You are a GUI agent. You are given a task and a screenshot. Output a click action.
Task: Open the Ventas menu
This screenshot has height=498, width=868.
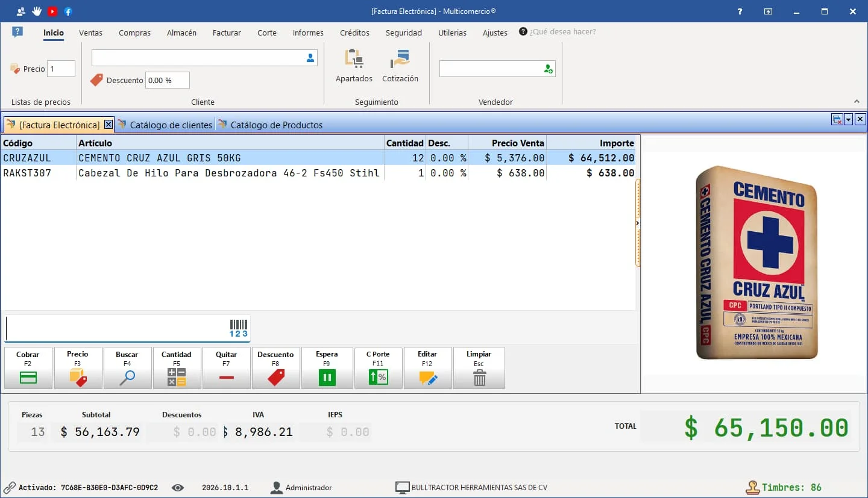click(90, 33)
